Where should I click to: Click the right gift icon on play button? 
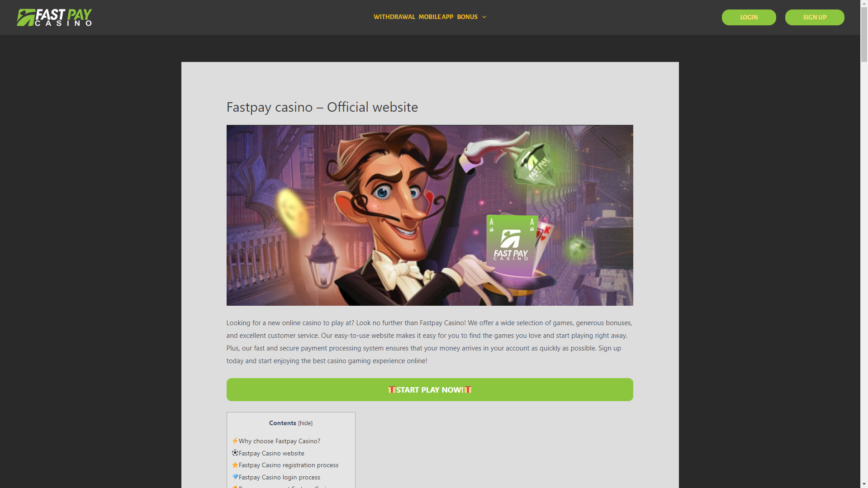coord(468,390)
